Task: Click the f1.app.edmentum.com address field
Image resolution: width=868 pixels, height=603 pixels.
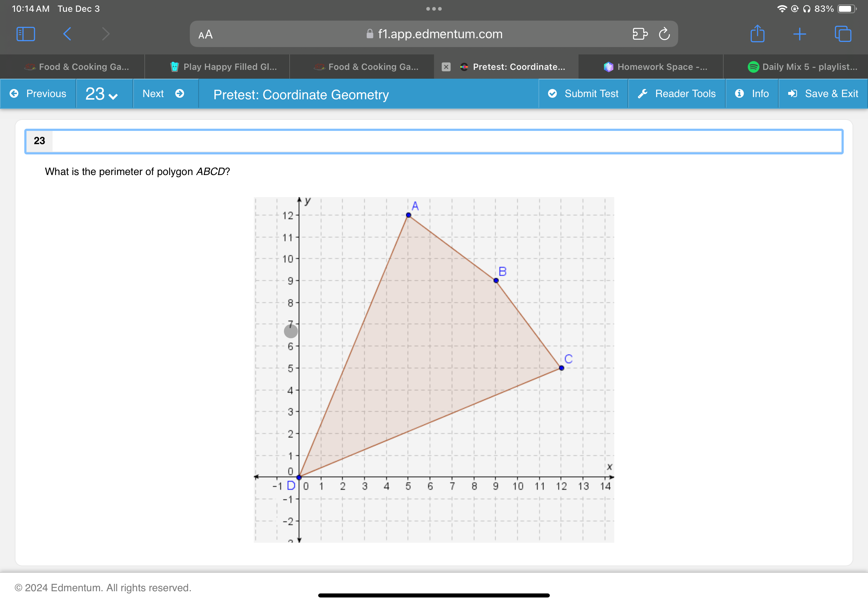Action: click(433, 34)
